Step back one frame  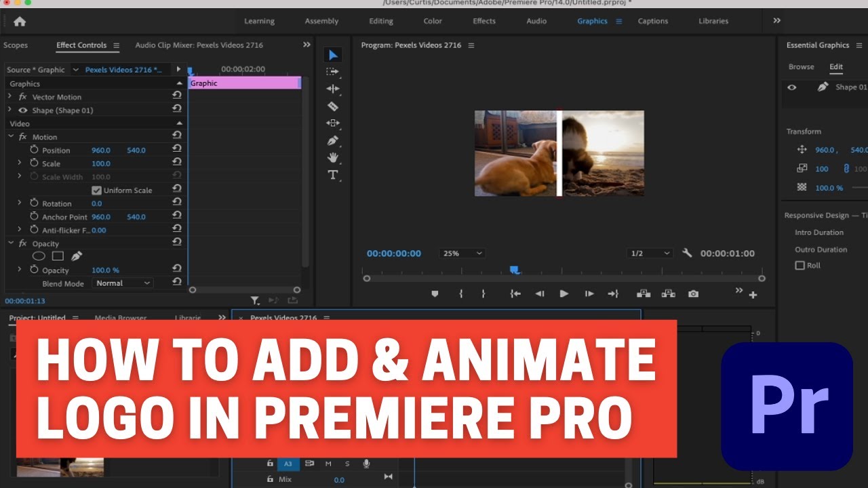tap(540, 293)
